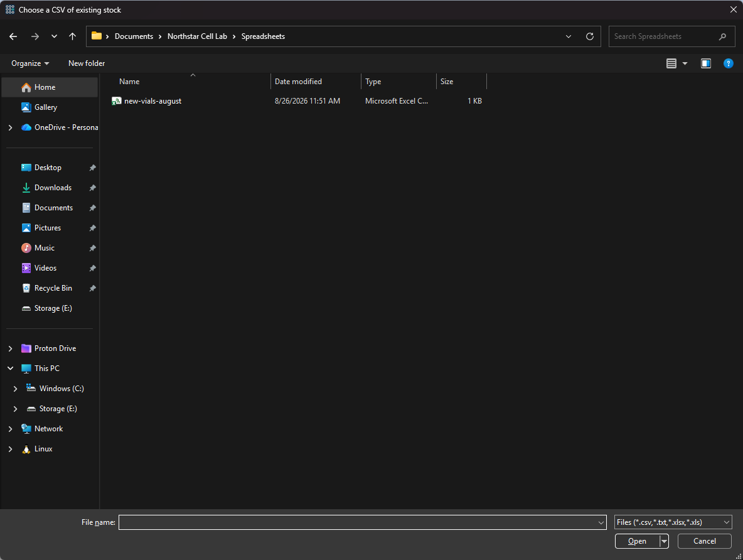This screenshot has width=743, height=560.
Task: Click the pin icon beside Music
Action: [x=93, y=248]
